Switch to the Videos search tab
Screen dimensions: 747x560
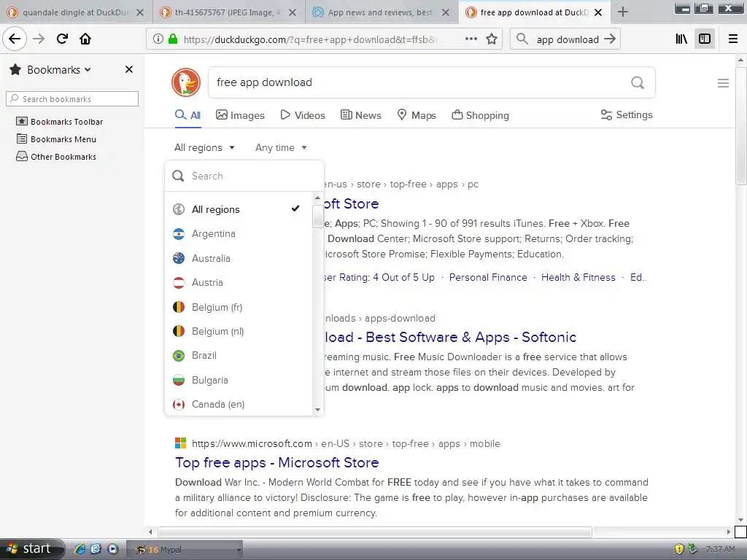click(x=303, y=115)
